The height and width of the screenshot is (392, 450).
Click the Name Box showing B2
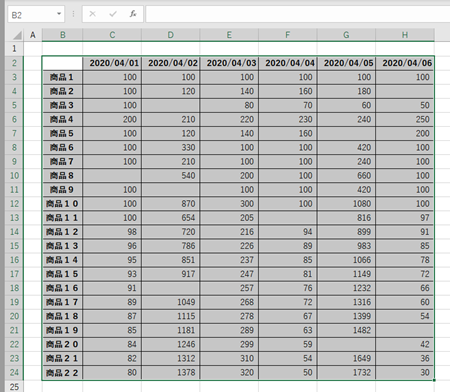point(36,14)
